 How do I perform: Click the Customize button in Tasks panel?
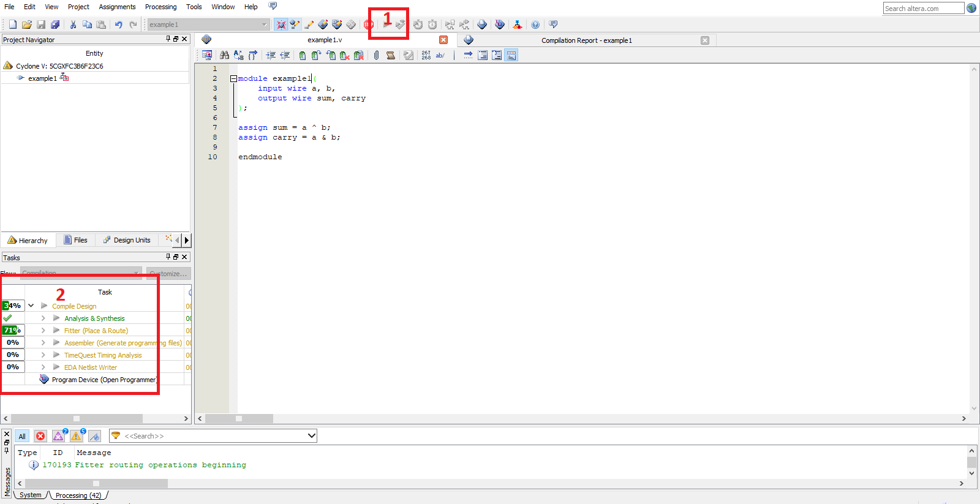pyautogui.click(x=168, y=274)
